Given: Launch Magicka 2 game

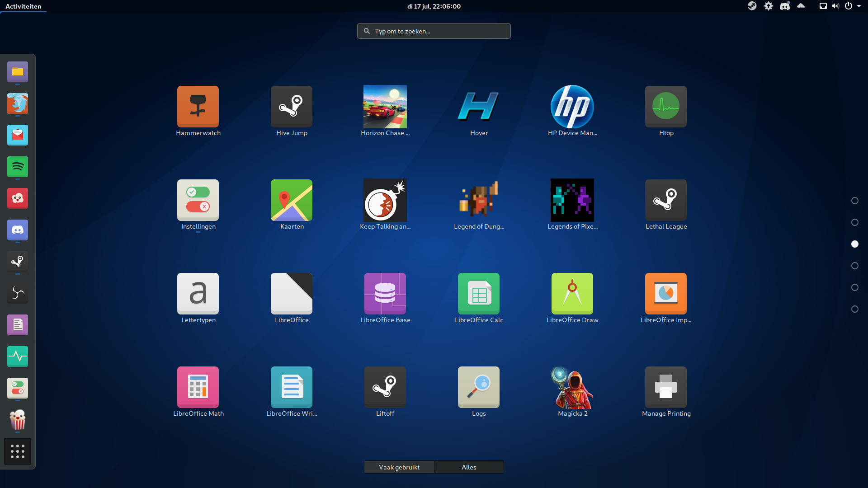Looking at the screenshot, I should tap(572, 388).
